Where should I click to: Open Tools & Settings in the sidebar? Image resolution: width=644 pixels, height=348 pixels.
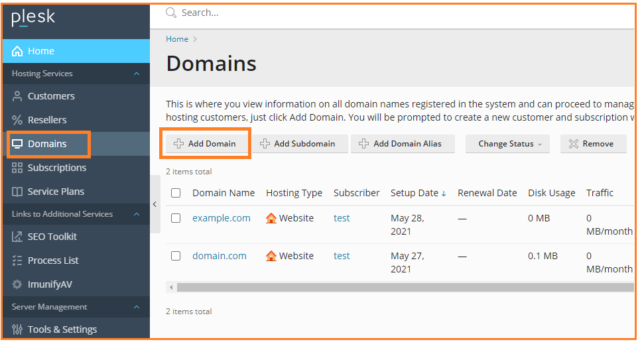click(76, 329)
